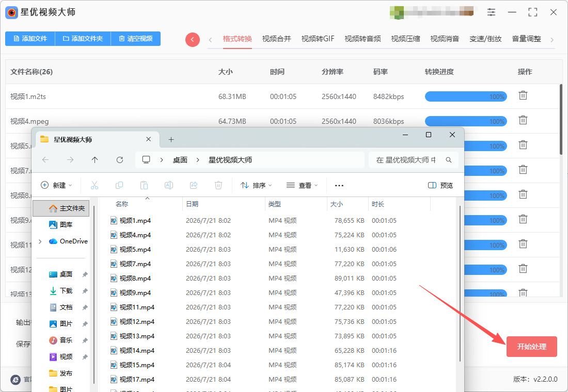Click the 视频1.m2ts progress bar
The height and width of the screenshot is (392, 568).
click(465, 96)
